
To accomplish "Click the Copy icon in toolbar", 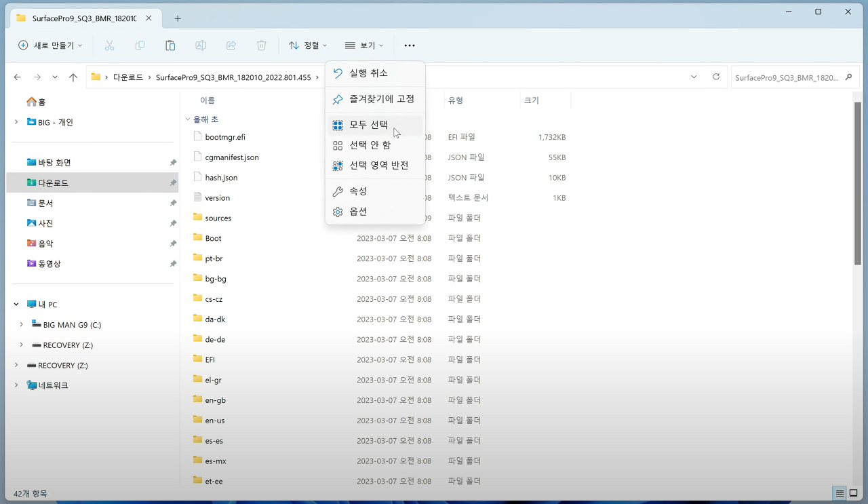I will (140, 45).
